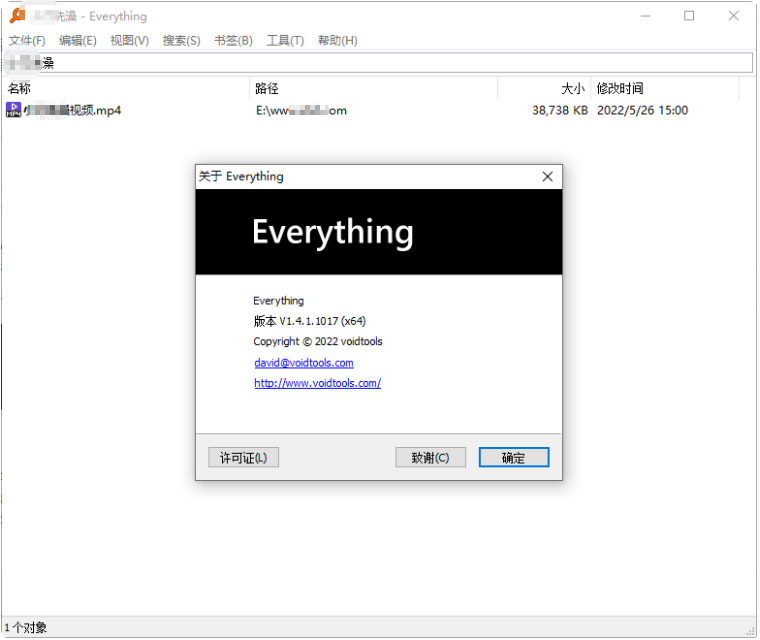Click the 版本 V1.4.1.1017 (x64) text
The image size is (760, 640).
click(310, 321)
